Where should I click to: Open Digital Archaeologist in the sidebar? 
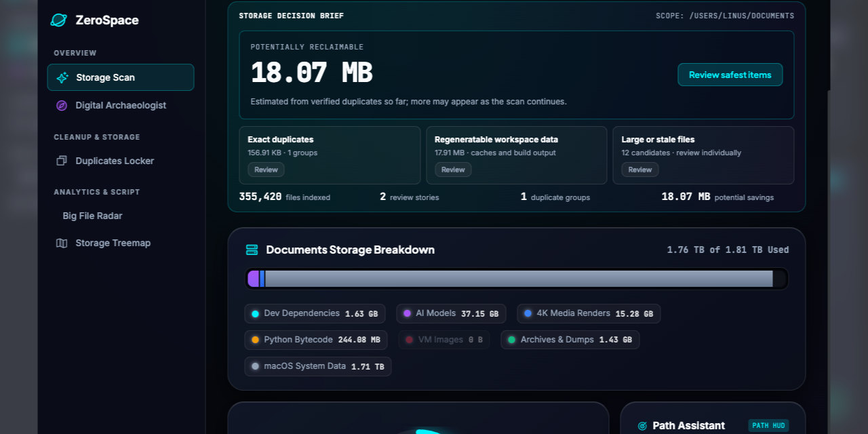tap(121, 105)
